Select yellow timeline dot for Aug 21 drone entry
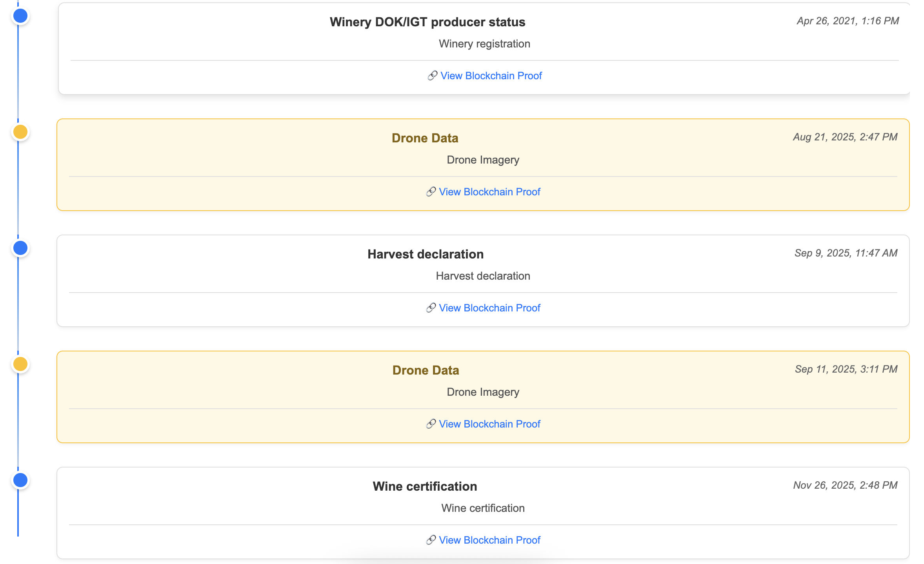Screen dimensions: 924x564 (20, 132)
